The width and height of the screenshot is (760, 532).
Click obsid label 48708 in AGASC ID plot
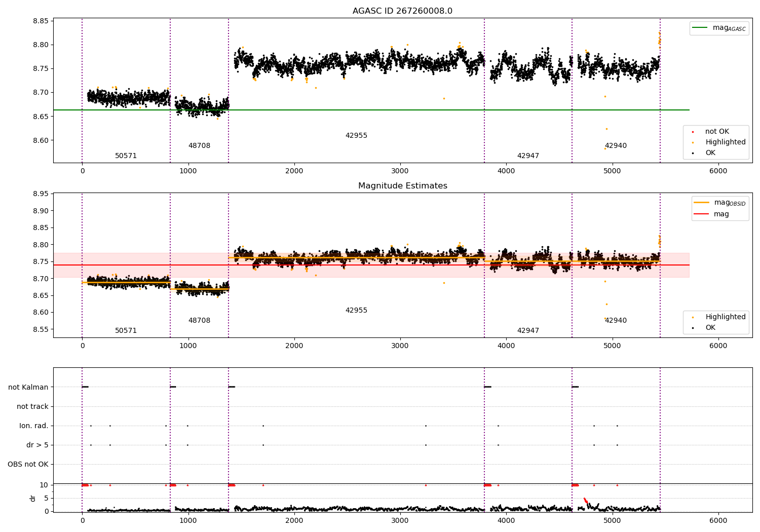click(199, 146)
